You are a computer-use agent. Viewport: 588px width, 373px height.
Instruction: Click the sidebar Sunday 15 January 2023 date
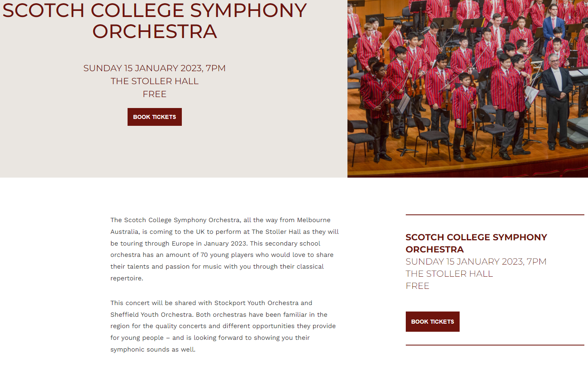coord(476,261)
